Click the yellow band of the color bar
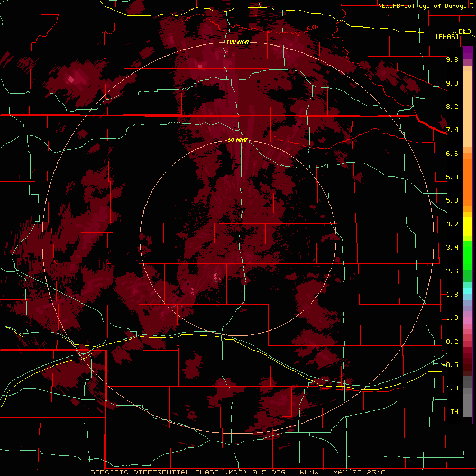 click(x=467, y=226)
